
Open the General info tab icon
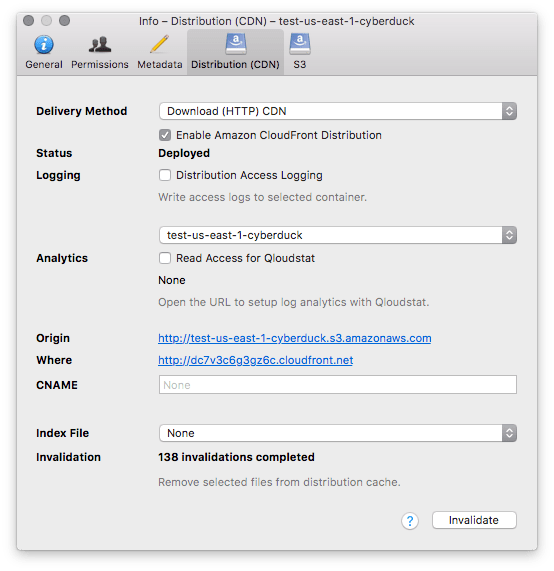tap(44, 45)
